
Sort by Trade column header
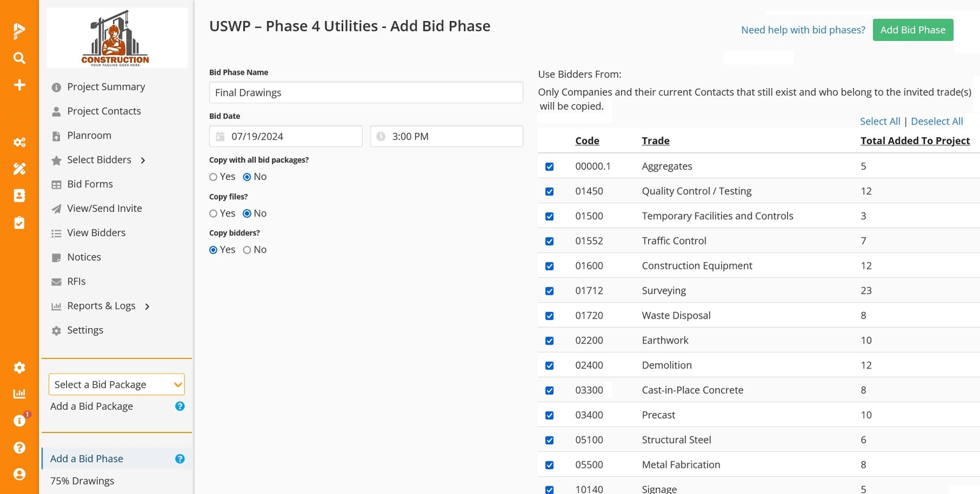(655, 140)
